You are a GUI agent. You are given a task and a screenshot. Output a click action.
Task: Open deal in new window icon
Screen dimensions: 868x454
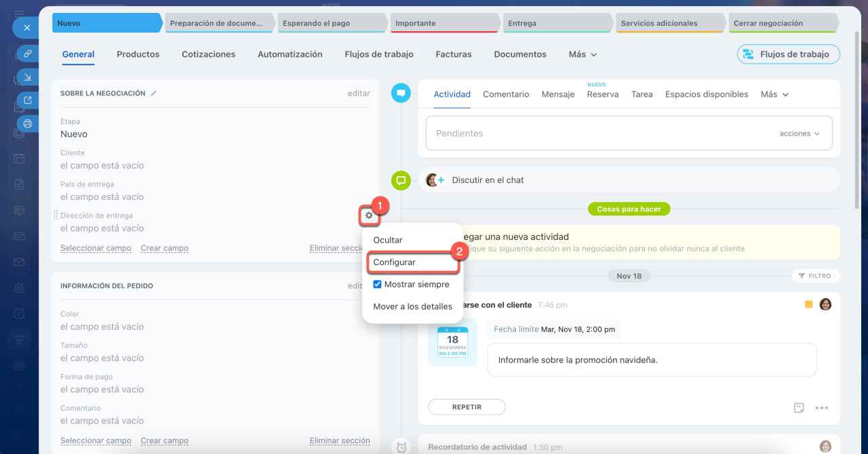click(28, 100)
